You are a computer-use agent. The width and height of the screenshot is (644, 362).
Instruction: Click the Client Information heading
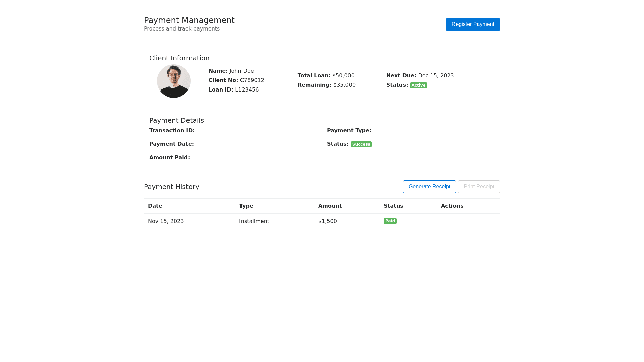click(179, 58)
